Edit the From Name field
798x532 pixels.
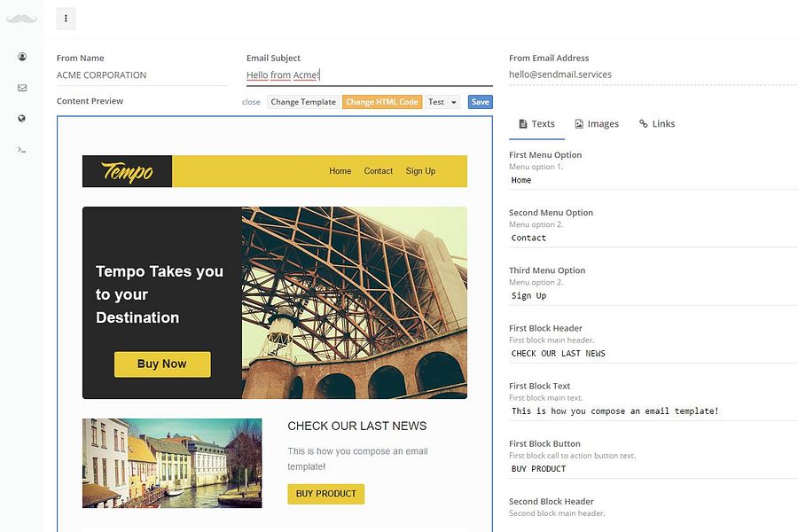click(142, 74)
